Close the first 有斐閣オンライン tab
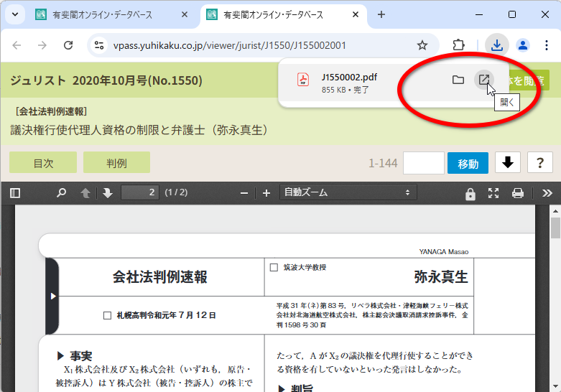 click(185, 14)
